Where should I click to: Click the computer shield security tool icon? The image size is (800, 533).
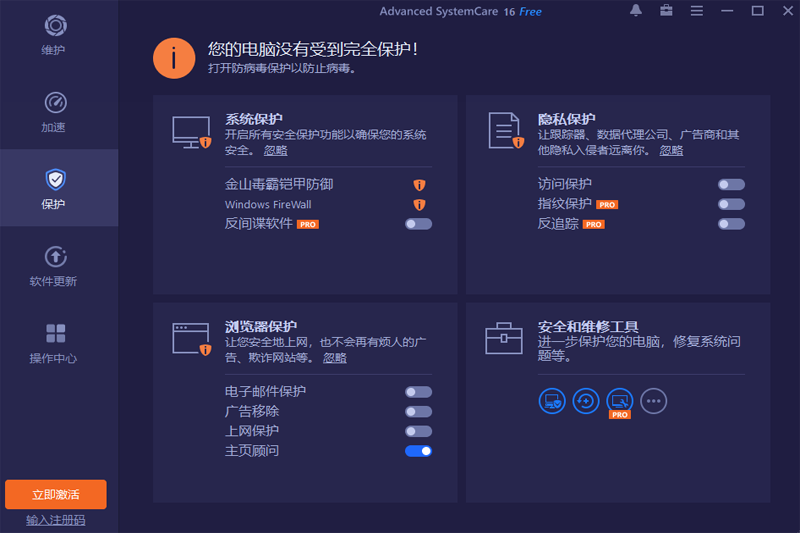[x=552, y=401]
